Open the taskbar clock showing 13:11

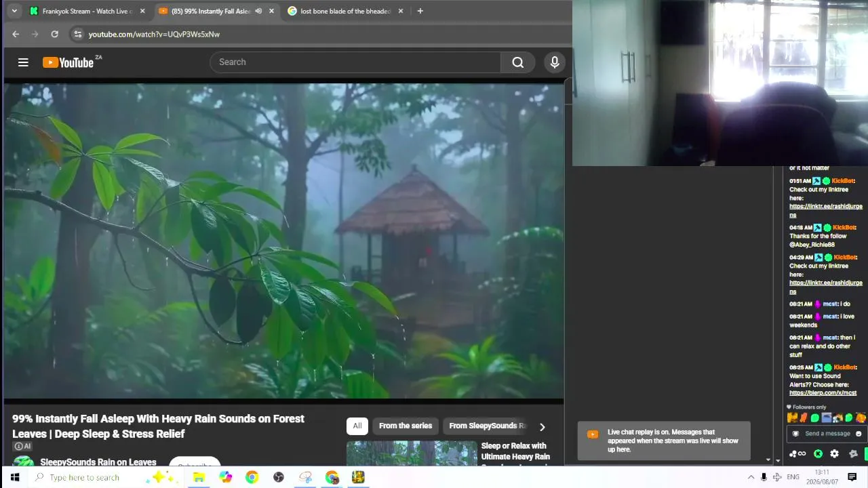[822, 476]
